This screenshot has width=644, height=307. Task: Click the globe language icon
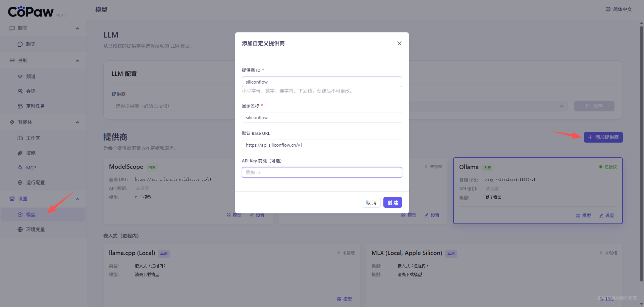(x=608, y=9)
